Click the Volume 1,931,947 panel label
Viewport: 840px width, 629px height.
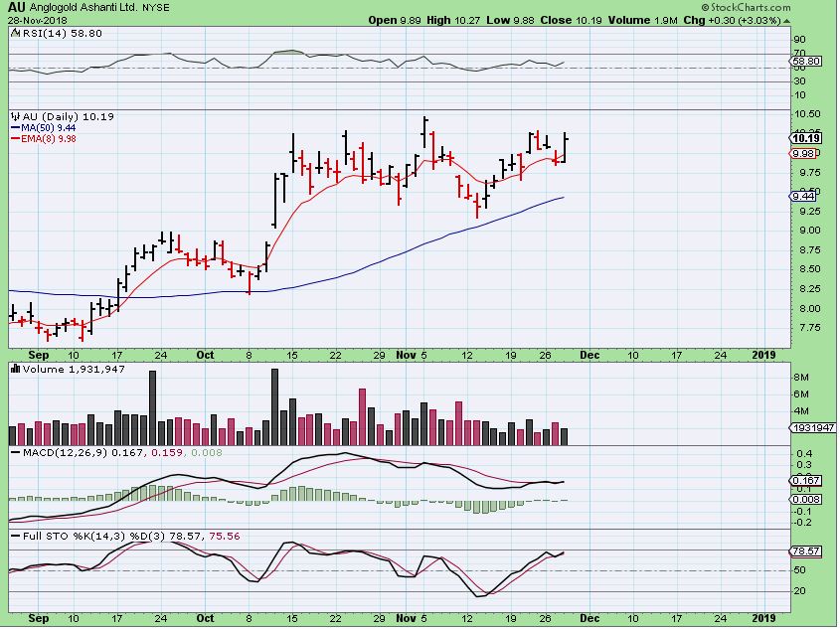click(x=74, y=369)
